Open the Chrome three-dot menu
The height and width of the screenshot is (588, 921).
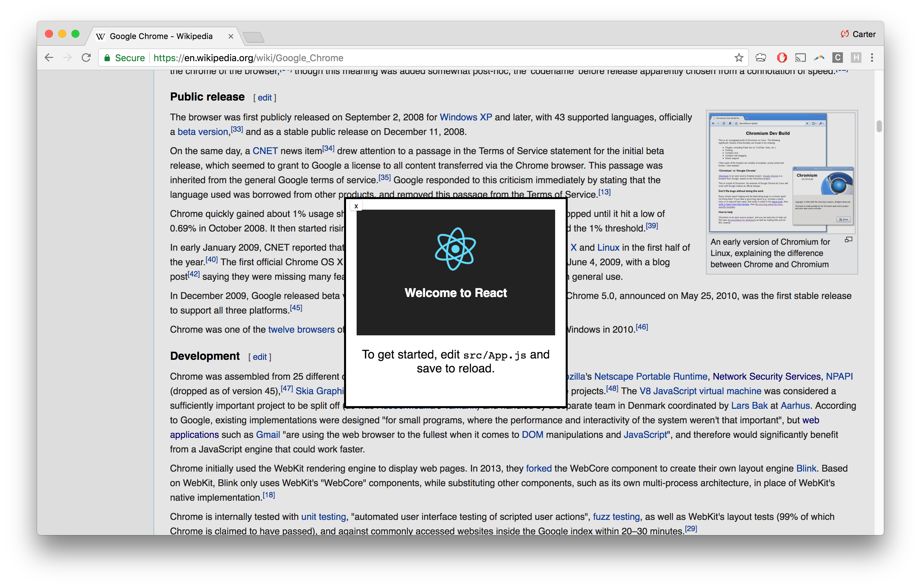coord(872,58)
